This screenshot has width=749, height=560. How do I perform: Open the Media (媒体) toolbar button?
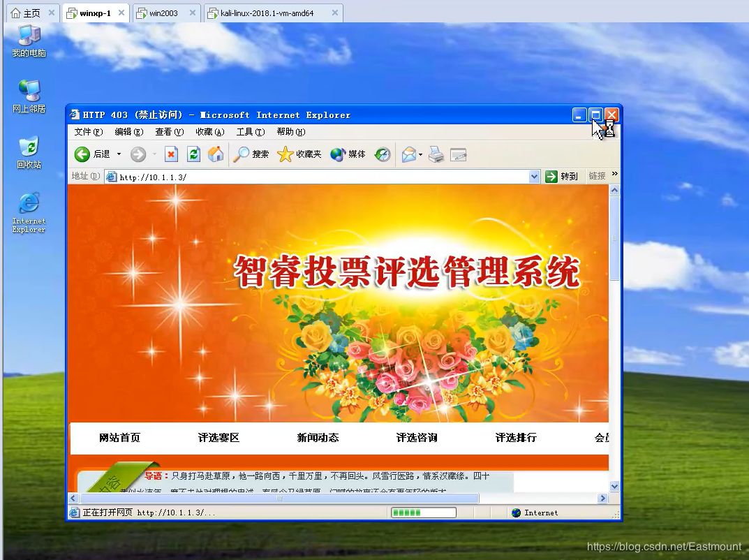(x=348, y=154)
